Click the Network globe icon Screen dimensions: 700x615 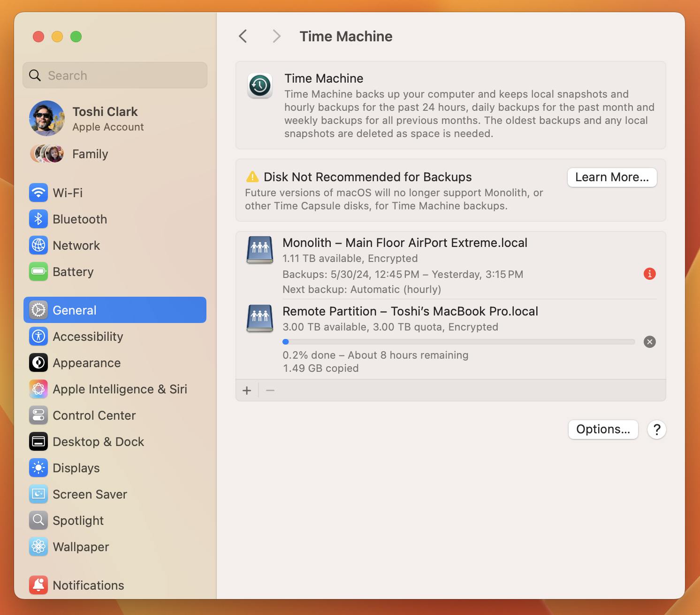coord(38,245)
